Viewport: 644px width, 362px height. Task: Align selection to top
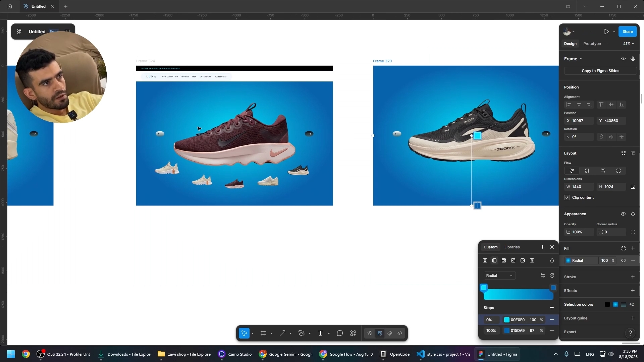point(601,105)
